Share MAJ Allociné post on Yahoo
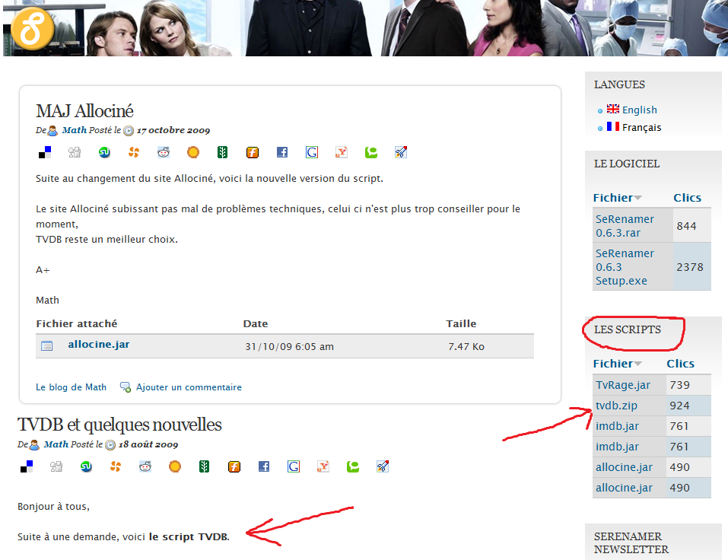Image resolution: width=728 pixels, height=560 pixels. click(x=342, y=152)
